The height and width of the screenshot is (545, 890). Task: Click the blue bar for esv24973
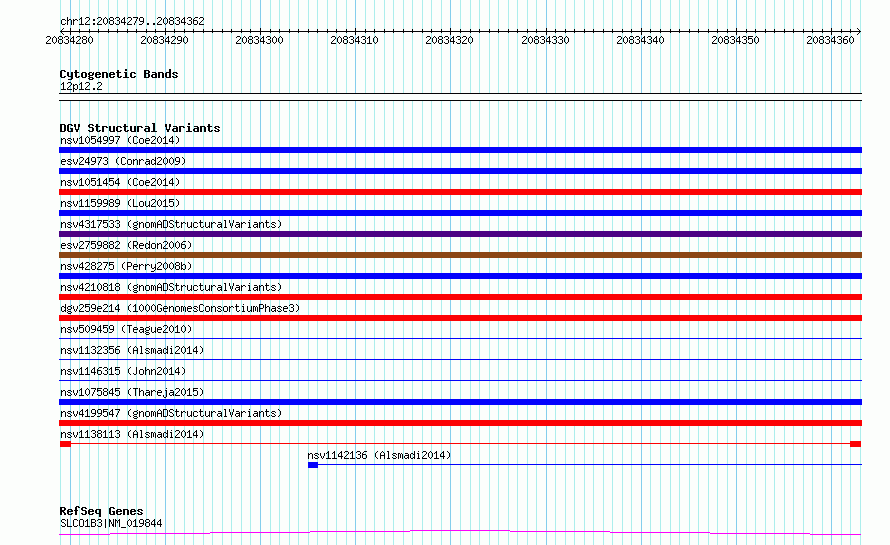point(460,171)
